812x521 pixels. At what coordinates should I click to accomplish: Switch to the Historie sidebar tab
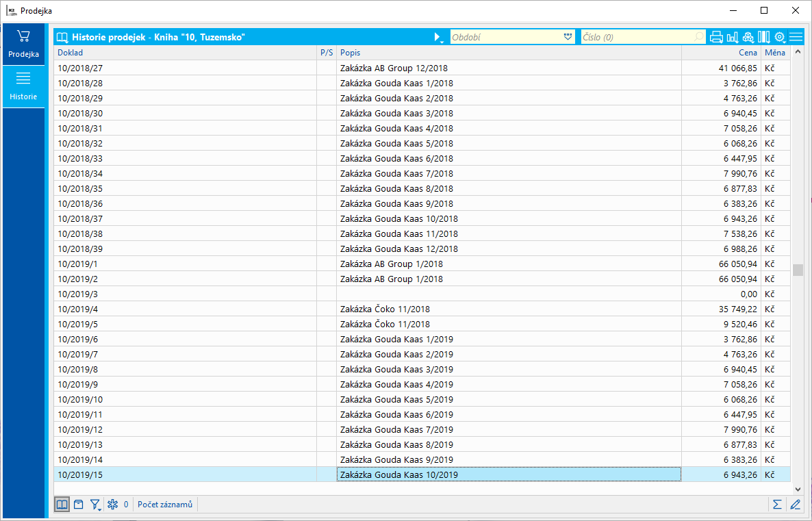(x=23, y=86)
